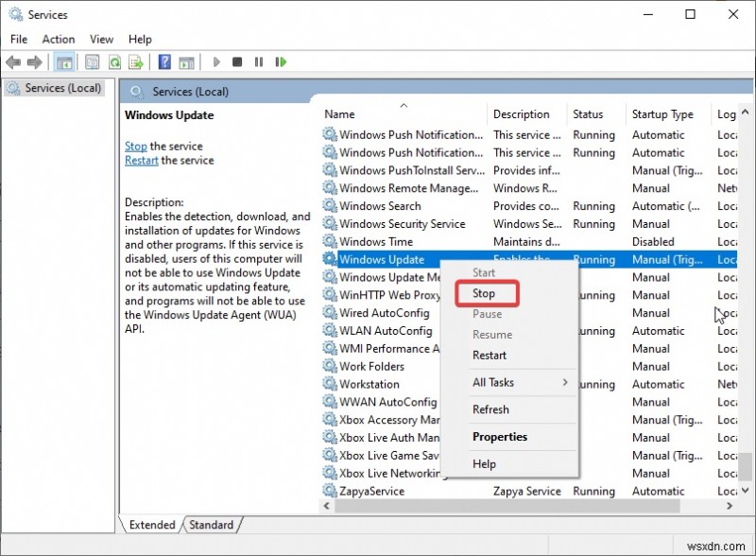
Task: Click the Export List toolbar icon
Action: 136,61
